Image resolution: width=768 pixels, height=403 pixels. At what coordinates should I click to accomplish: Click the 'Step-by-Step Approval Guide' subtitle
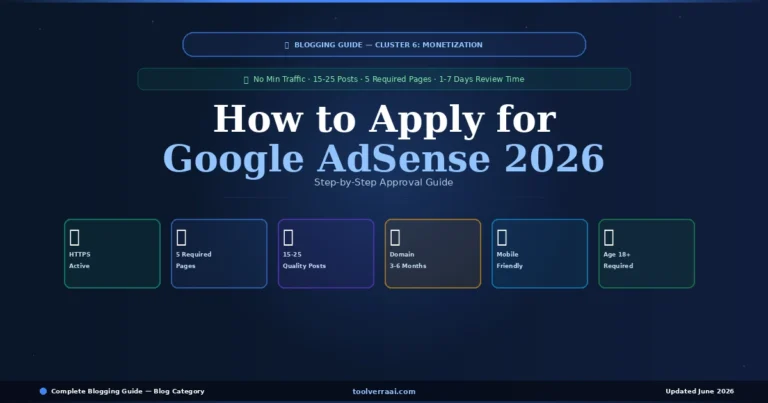pyautogui.click(x=384, y=182)
